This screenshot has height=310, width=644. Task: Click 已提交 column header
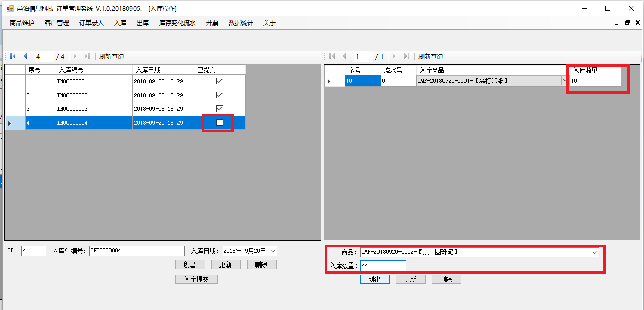(x=219, y=70)
